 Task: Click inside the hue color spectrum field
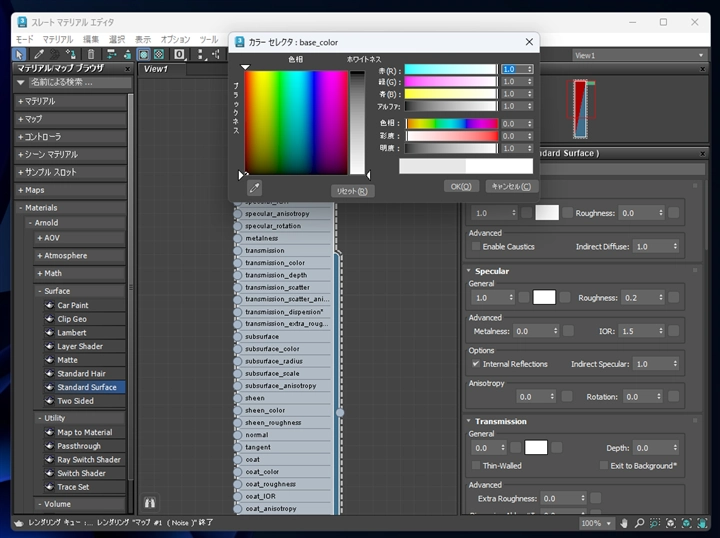click(x=296, y=122)
